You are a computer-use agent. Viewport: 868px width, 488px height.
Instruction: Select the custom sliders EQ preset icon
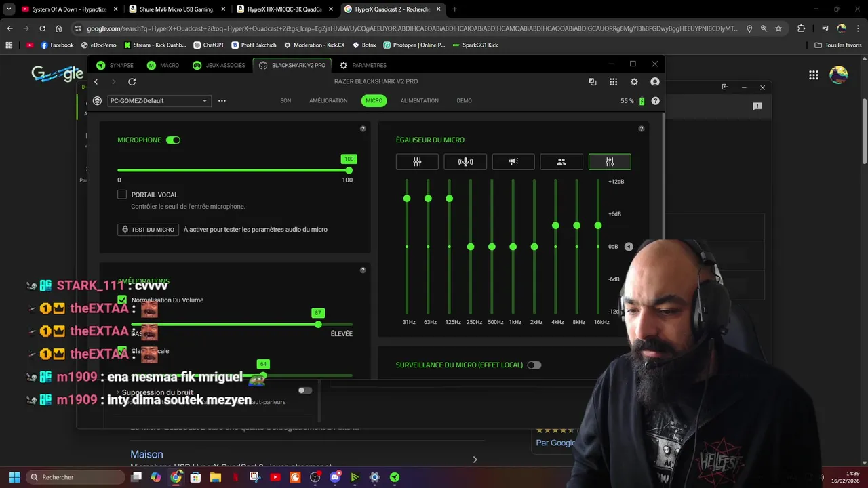pyautogui.click(x=610, y=162)
